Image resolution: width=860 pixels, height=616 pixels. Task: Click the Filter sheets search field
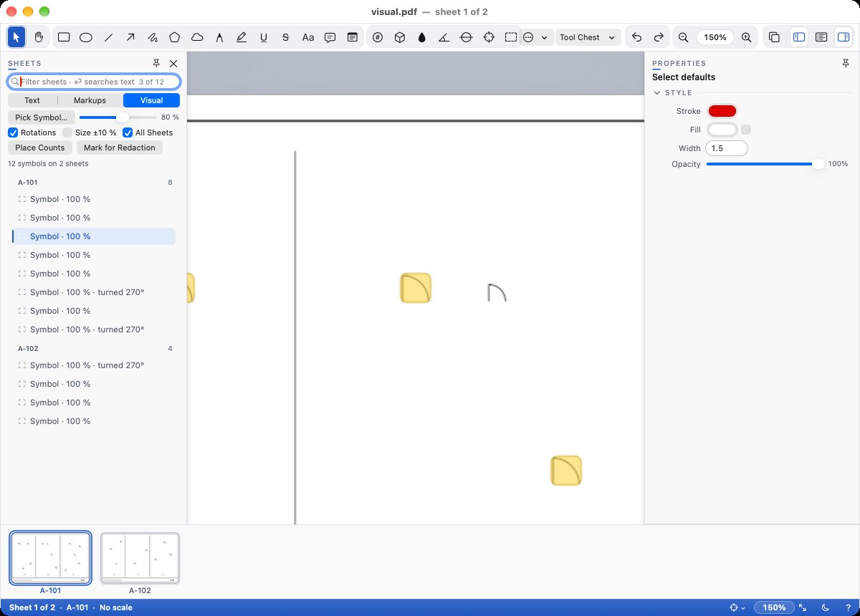point(94,82)
